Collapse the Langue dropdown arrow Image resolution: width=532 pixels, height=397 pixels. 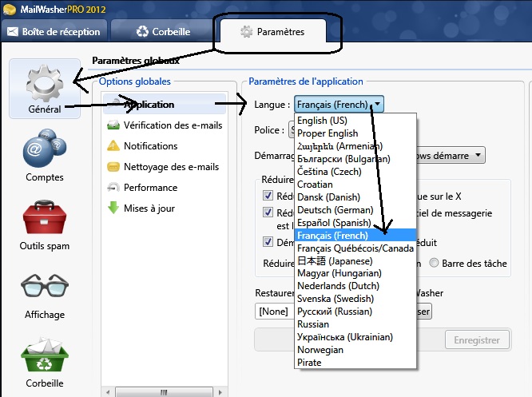[377, 104]
